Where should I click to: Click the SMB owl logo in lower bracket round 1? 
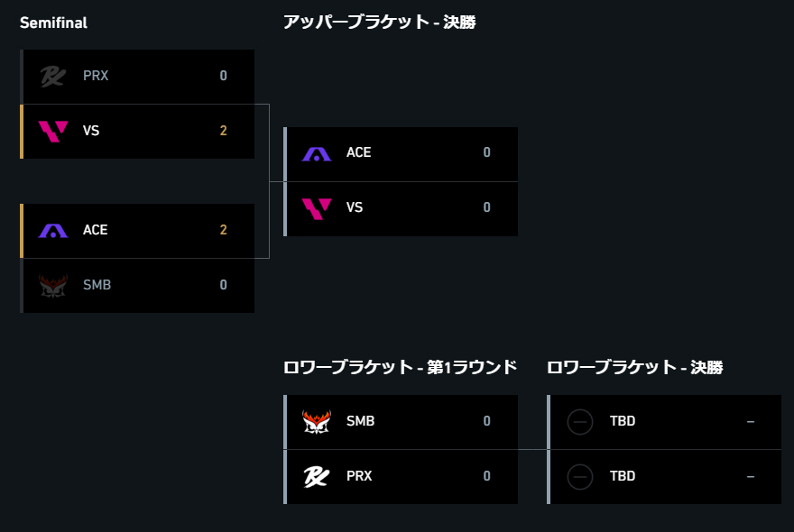(317, 422)
